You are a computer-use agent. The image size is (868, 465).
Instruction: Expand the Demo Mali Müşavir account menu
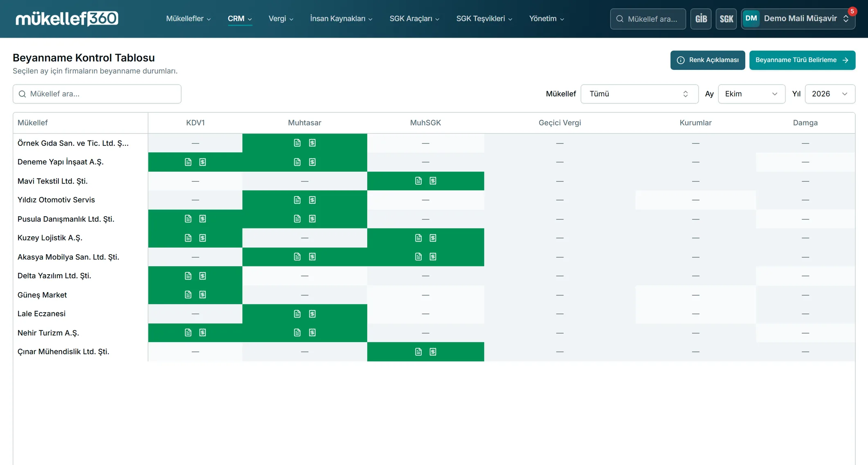[x=798, y=19]
